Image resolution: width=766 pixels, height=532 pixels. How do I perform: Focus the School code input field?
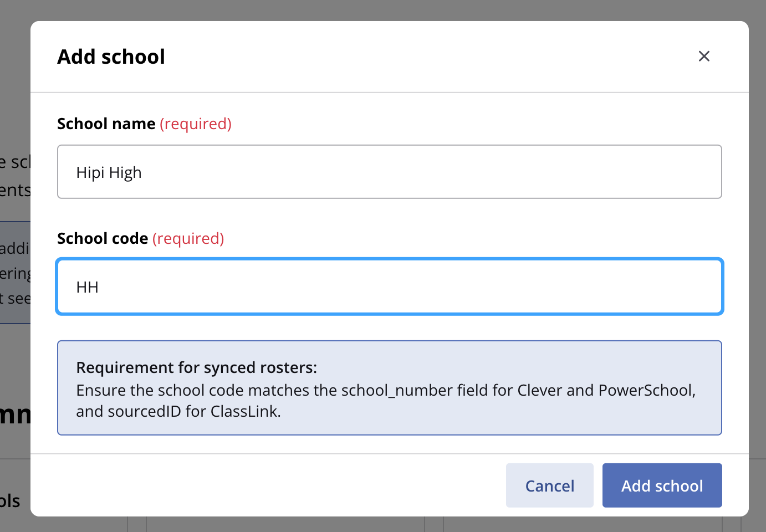[390, 287]
